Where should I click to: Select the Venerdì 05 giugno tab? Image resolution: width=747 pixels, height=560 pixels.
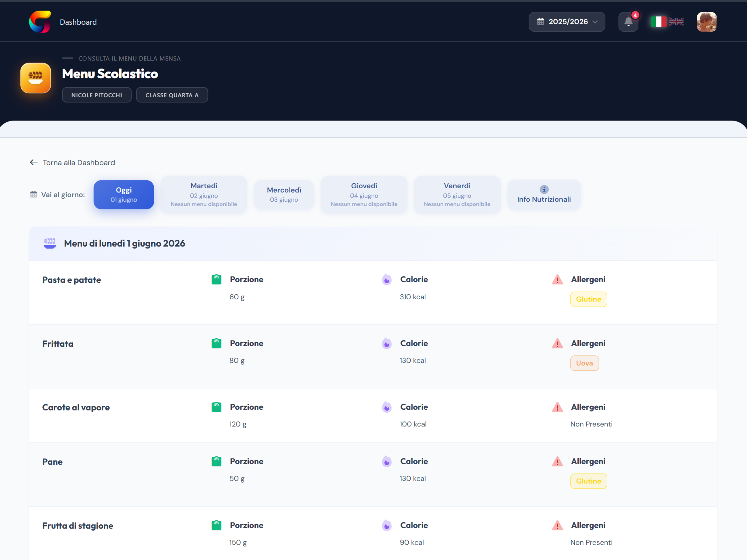(x=457, y=195)
